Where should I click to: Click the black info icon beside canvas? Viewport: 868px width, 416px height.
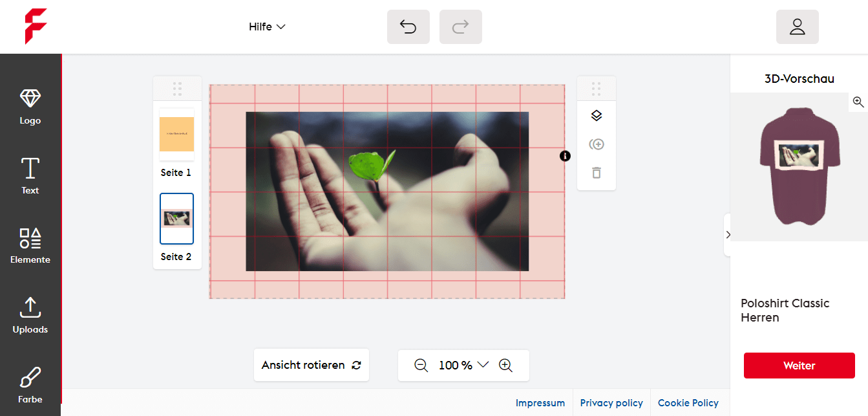[x=566, y=156]
